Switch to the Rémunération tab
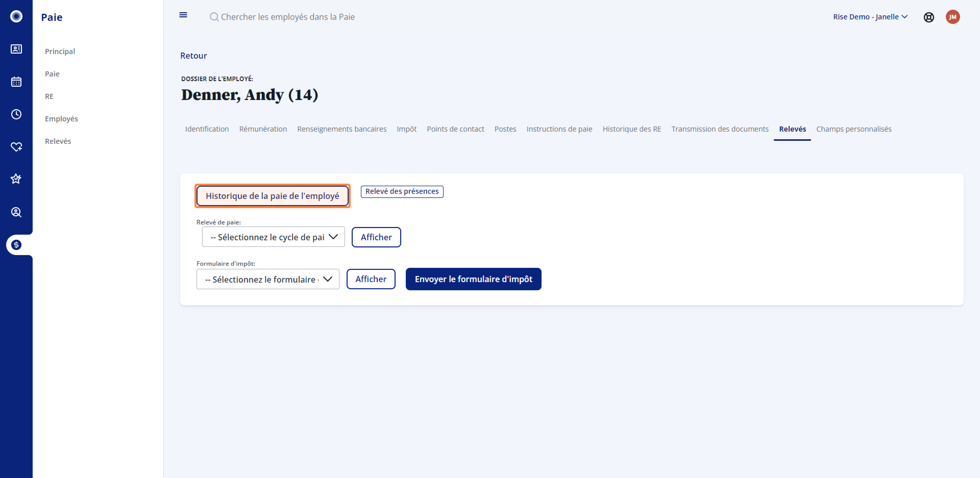This screenshot has width=980, height=478. (263, 129)
